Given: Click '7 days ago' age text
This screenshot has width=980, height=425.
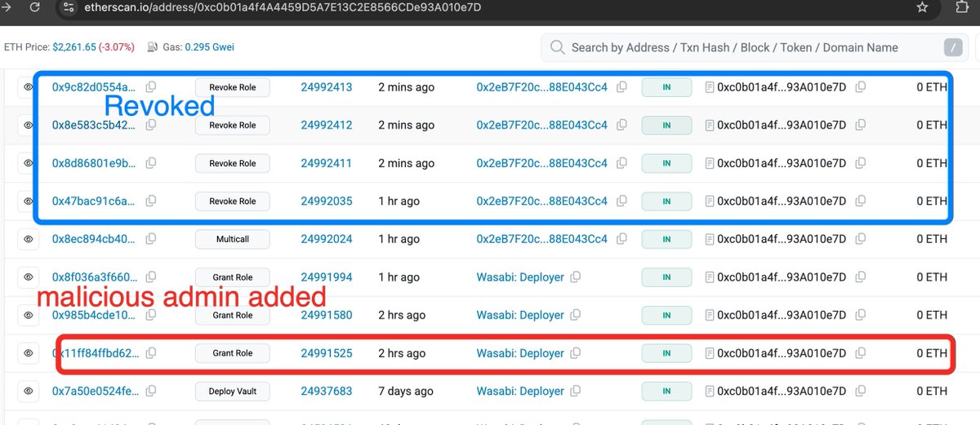Looking at the screenshot, I should [406, 392].
